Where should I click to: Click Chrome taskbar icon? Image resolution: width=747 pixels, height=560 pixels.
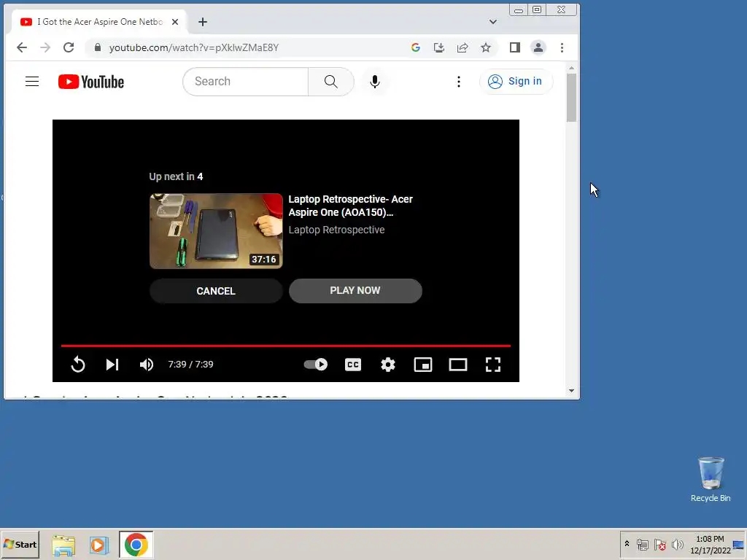[136, 545]
